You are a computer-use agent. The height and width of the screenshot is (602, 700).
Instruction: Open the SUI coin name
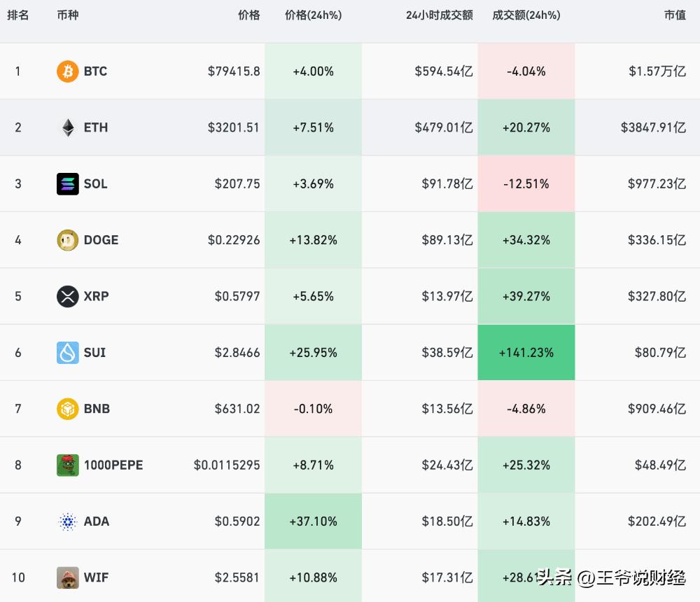(94, 353)
